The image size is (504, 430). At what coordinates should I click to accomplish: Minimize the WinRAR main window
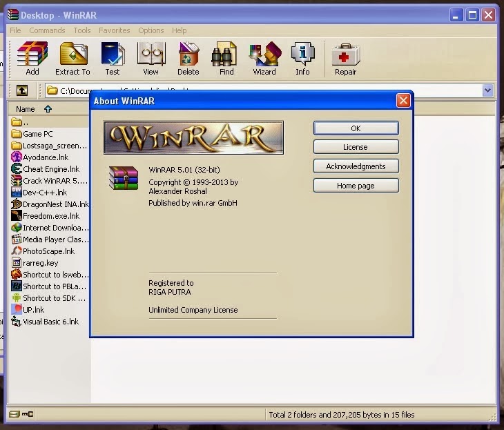coord(456,15)
